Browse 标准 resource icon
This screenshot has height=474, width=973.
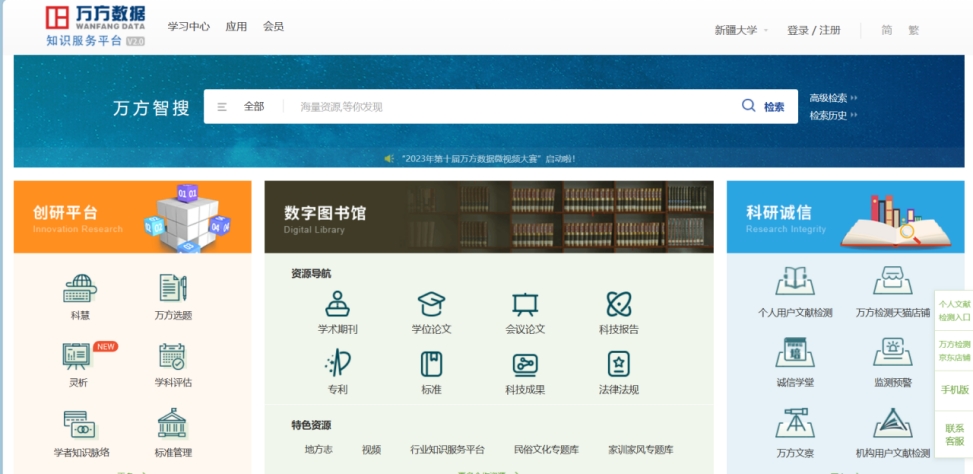[431, 364]
